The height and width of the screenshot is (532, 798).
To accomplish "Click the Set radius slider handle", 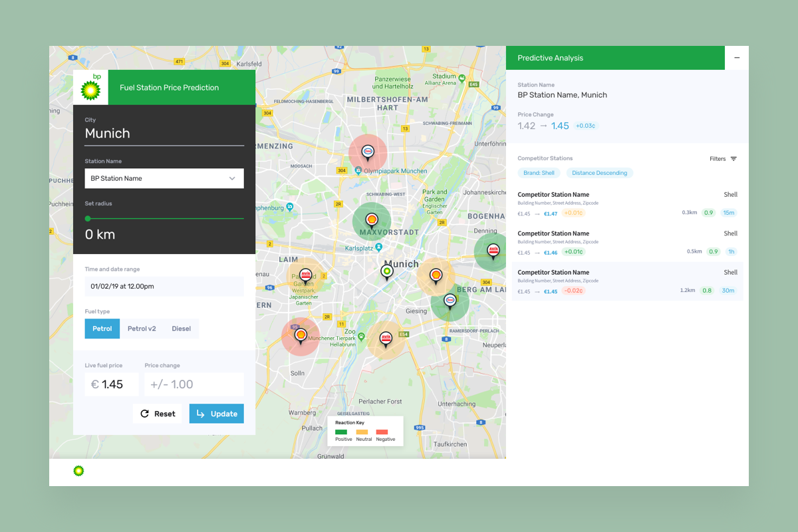I will tap(87, 218).
